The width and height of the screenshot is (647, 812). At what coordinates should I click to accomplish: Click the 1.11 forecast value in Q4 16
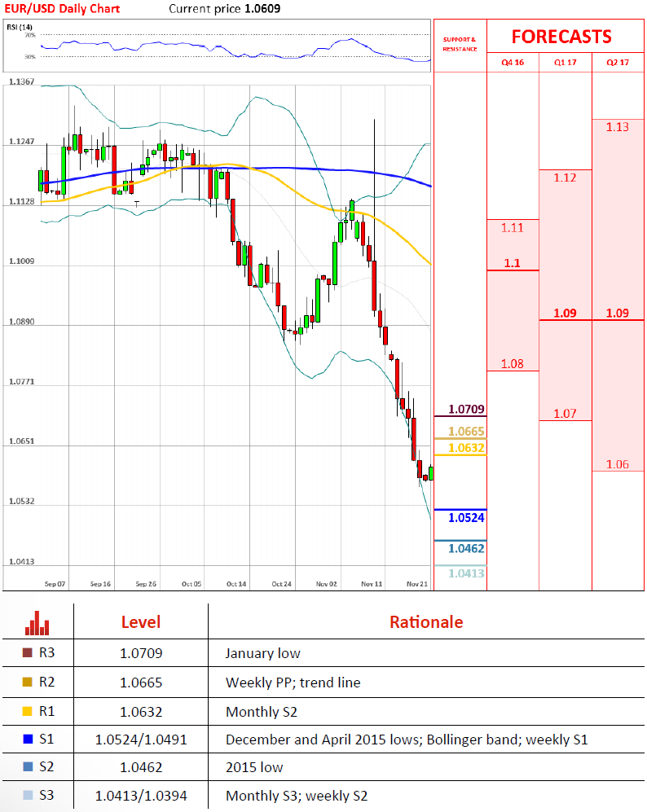pyautogui.click(x=512, y=228)
